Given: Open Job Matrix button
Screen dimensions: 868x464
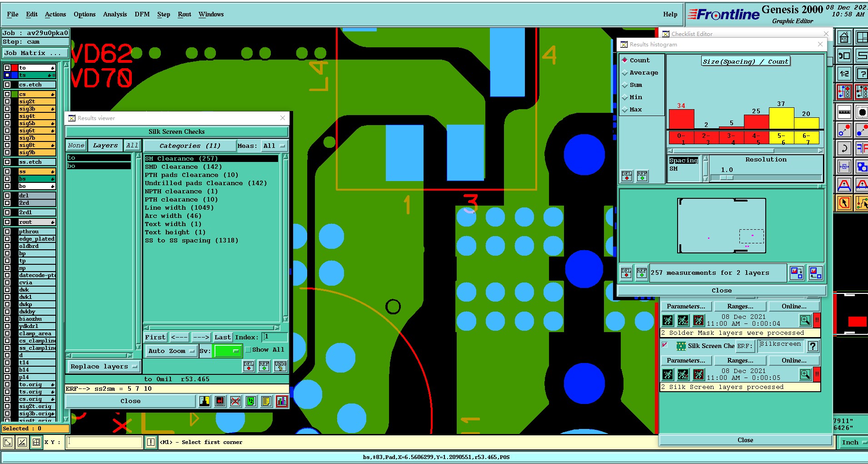Looking at the screenshot, I should click(x=35, y=53).
